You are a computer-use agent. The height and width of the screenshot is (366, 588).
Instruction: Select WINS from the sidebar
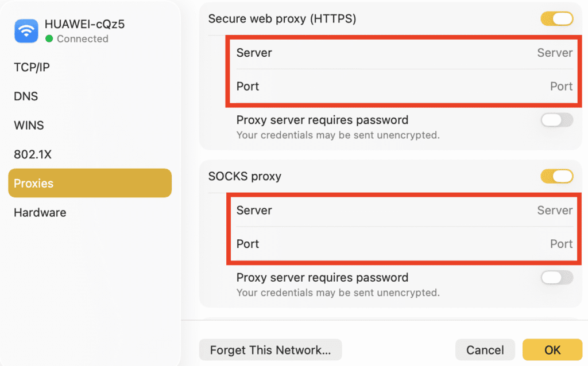28,125
